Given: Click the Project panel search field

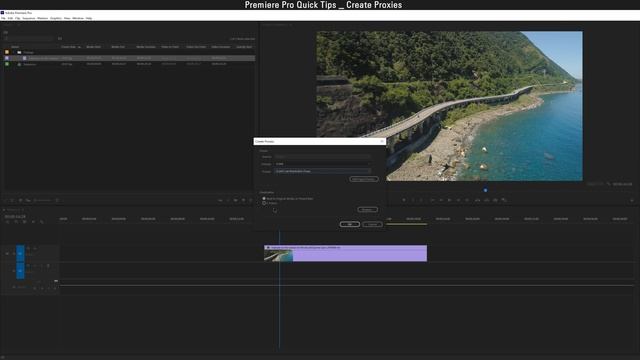Looking at the screenshot, I should (29, 38).
